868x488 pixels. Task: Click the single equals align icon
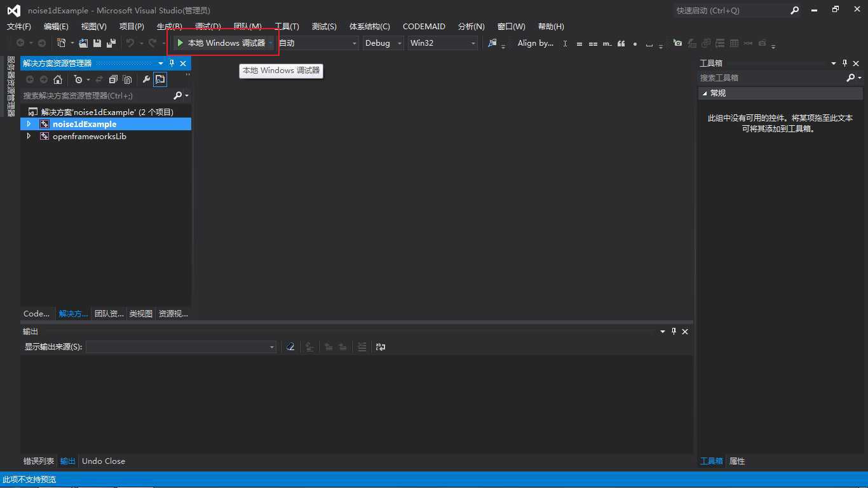click(x=579, y=44)
